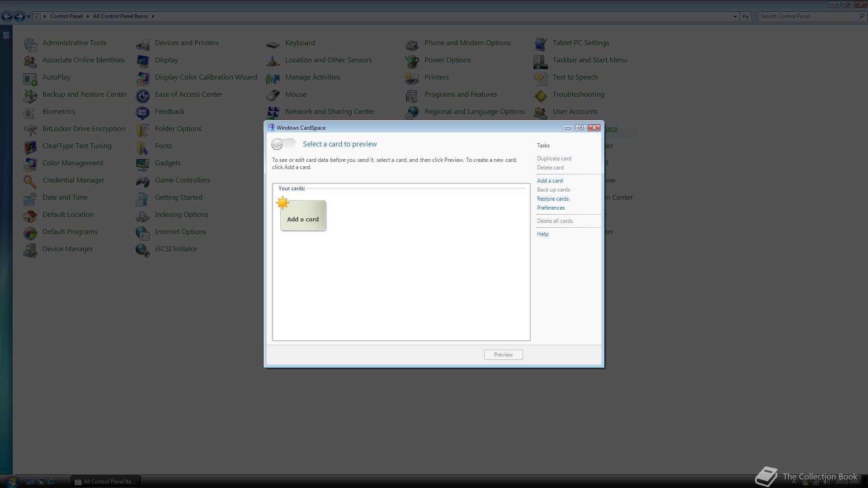Screen dimensions: 868x488
Task: Click the Folder Options icon
Action: (x=143, y=130)
